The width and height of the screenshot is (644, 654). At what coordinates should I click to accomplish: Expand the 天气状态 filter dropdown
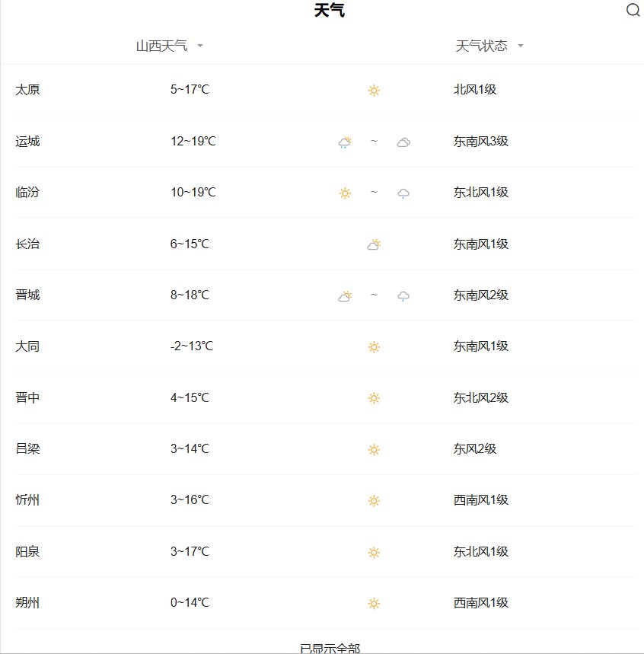[489, 46]
